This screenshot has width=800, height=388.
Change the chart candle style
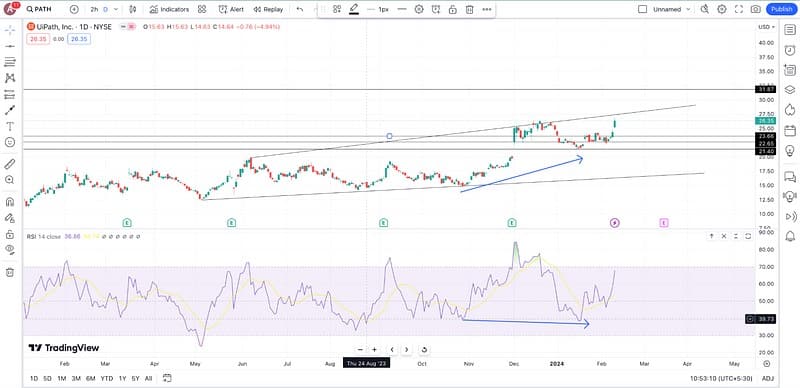click(x=133, y=9)
